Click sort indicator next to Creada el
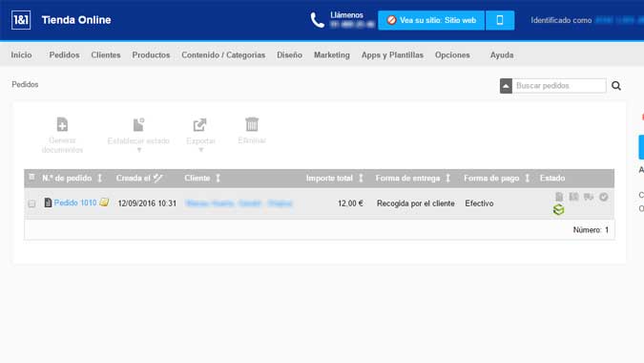Image resolution: width=644 pixels, height=363 pixels. pyautogui.click(x=158, y=178)
